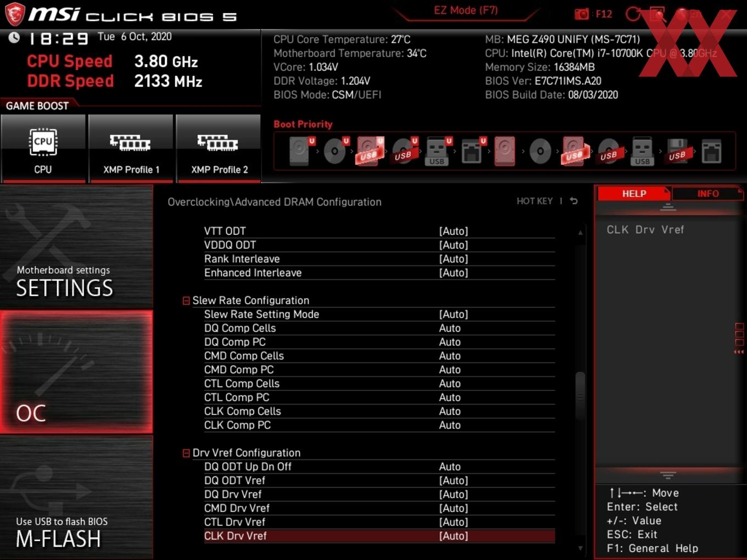Screen dimensions: 747x560
Task: Toggle CPU Game Boost
Action: 43,148
